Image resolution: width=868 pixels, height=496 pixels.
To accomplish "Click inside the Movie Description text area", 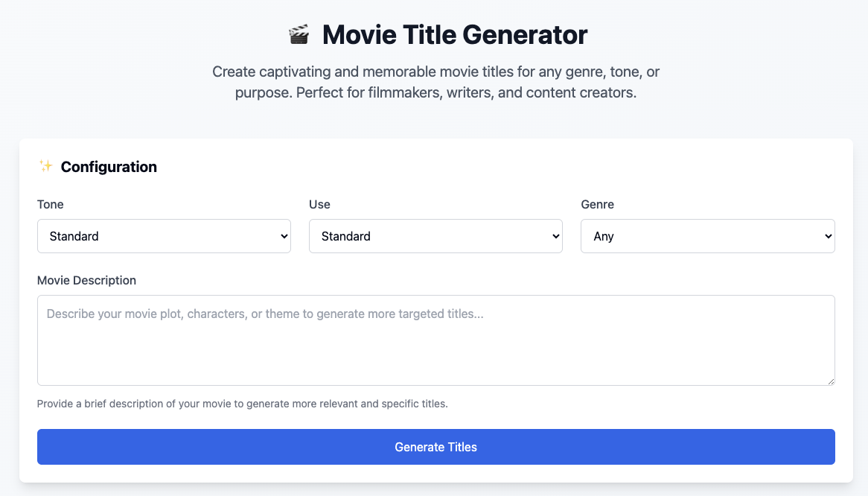I will (x=435, y=339).
